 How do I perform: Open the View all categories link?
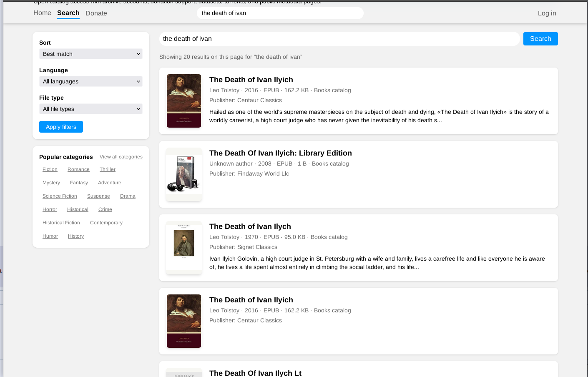pyautogui.click(x=121, y=157)
